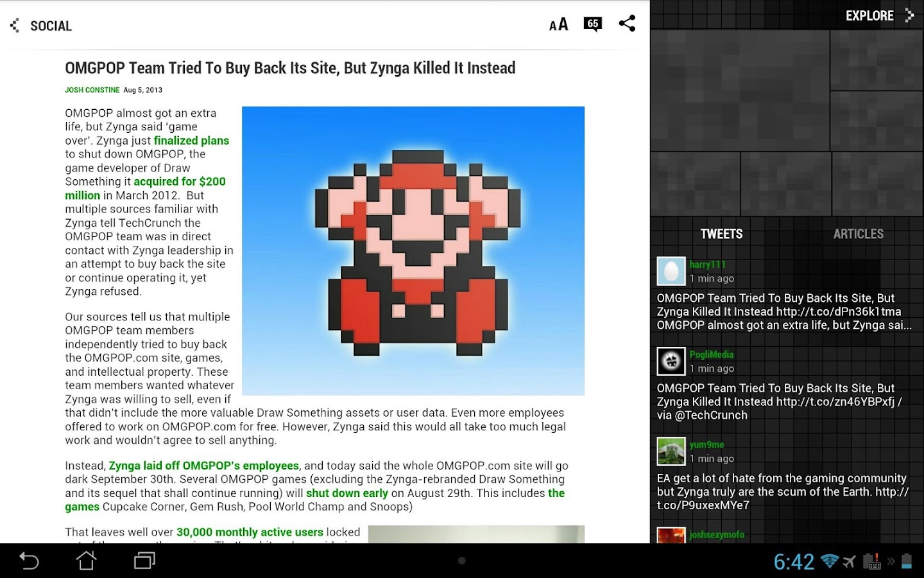Tap the Wi-Fi status icon

pyautogui.click(x=831, y=560)
